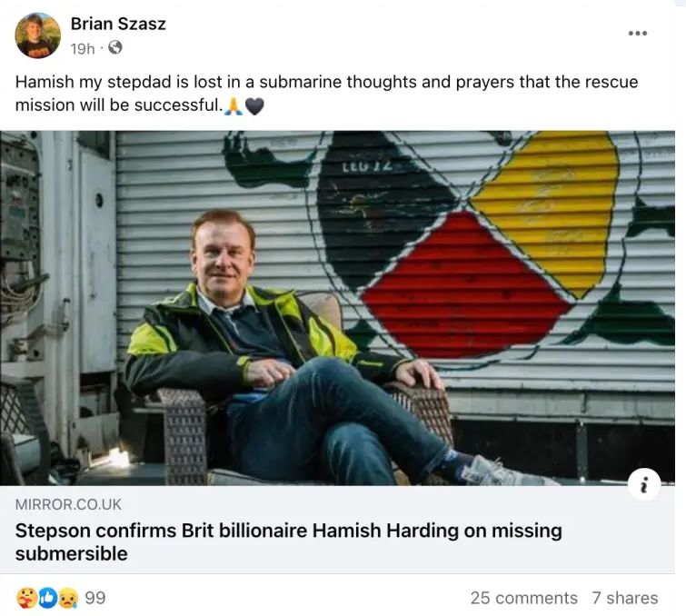
Task: Click the globe public audience icon
Action: click(114, 48)
